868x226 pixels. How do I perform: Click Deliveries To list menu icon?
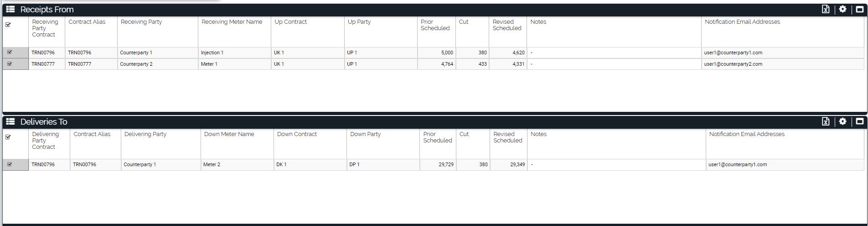pyautogui.click(x=10, y=121)
